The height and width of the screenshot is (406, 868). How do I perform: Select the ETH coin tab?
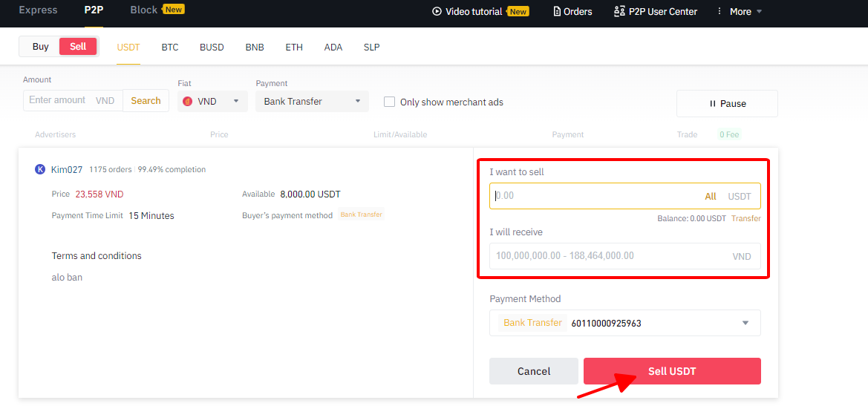click(x=294, y=47)
